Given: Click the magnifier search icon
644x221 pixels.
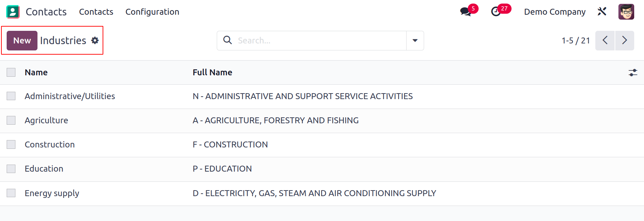Looking at the screenshot, I should [228, 40].
